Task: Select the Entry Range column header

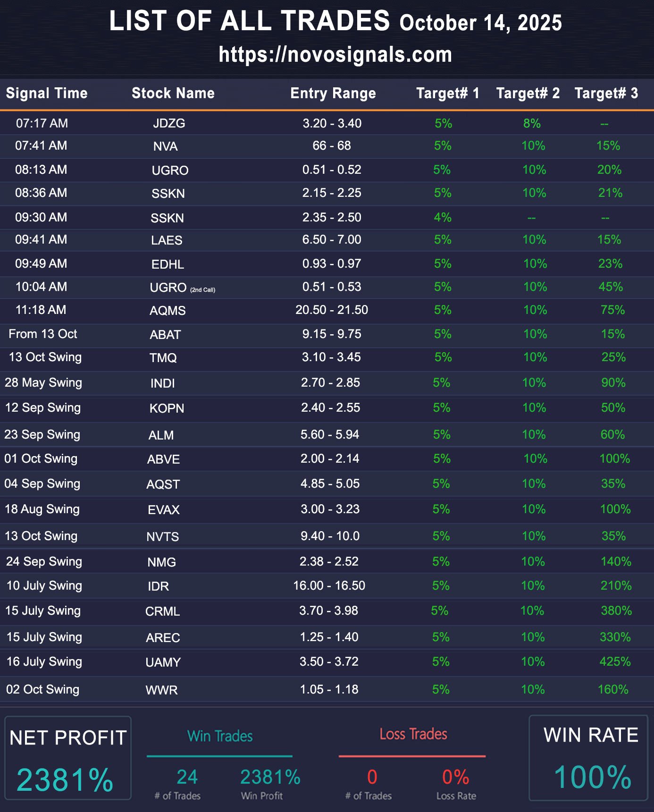Action: point(333,93)
